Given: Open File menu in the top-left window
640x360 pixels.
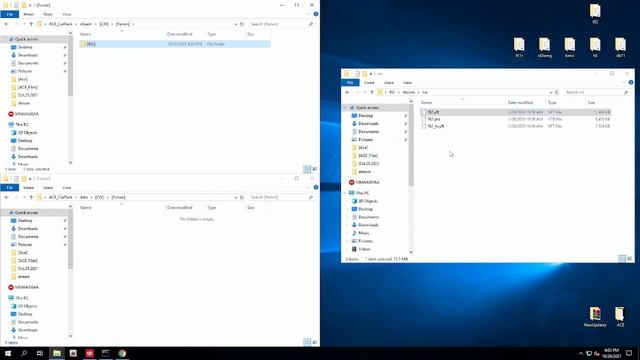Looking at the screenshot, I should coord(9,14).
